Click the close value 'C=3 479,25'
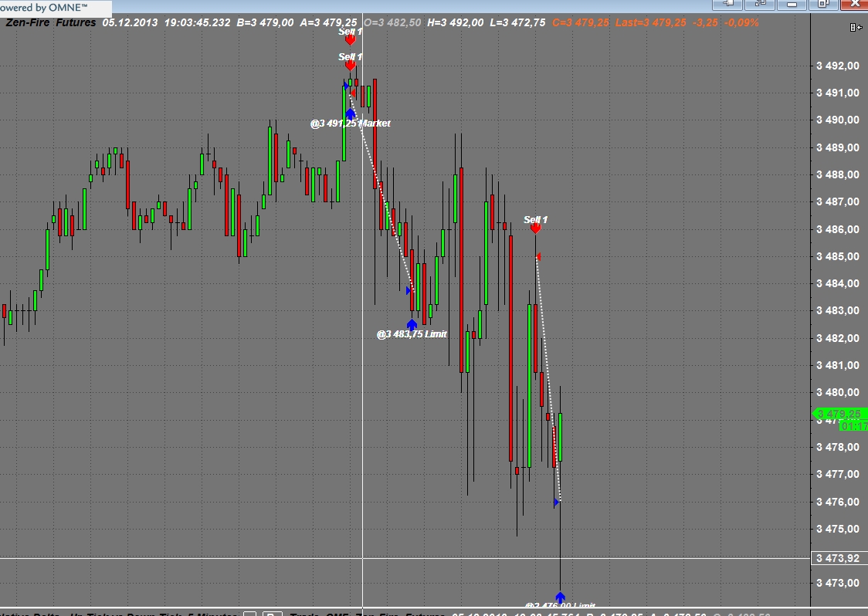 click(580, 22)
